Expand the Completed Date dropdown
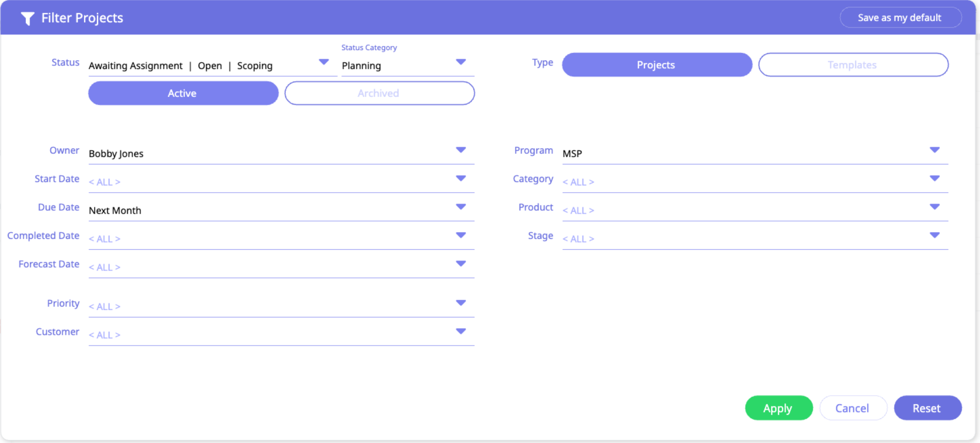This screenshot has height=443, width=980. point(460,235)
